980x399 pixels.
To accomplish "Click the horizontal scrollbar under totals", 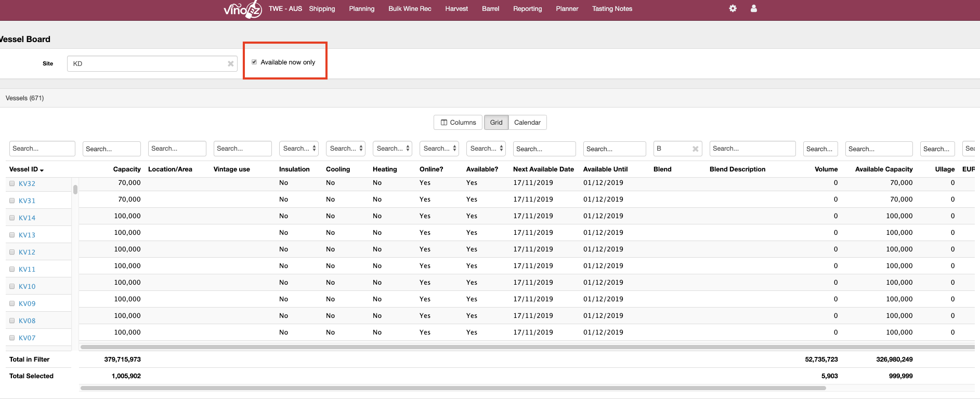I will coord(452,388).
